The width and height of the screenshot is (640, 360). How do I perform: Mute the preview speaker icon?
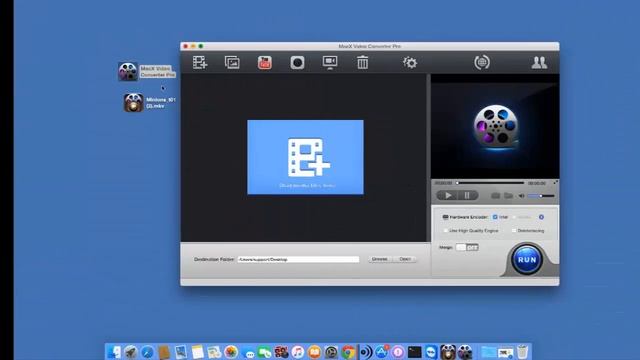pos(521,196)
